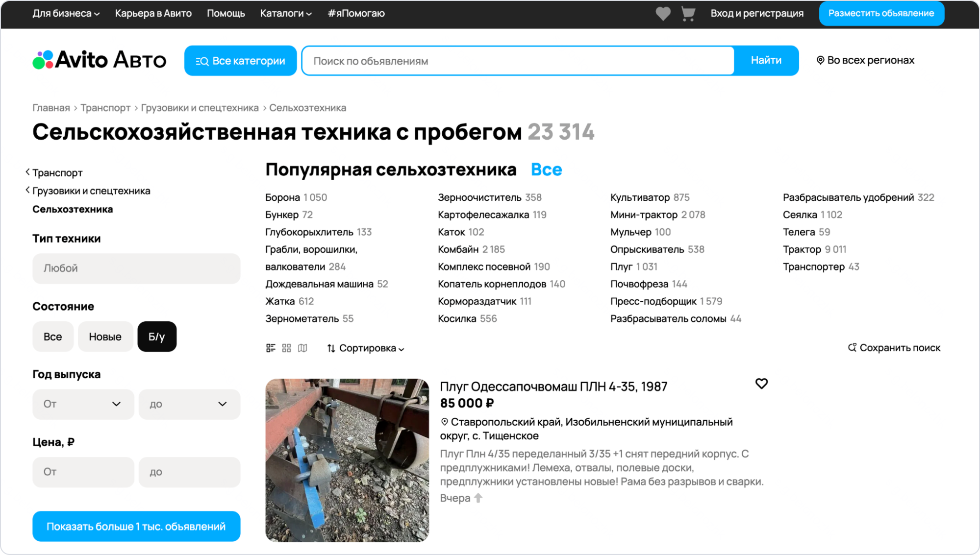The width and height of the screenshot is (980, 555).
Task: Expand the Год выпуска до dropdown
Action: click(189, 404)
